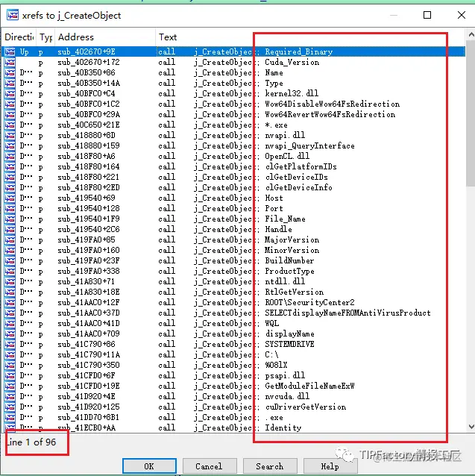475x476 pixels.
Task: Sort by the Type column header
Action: click(x=45, y=37)
